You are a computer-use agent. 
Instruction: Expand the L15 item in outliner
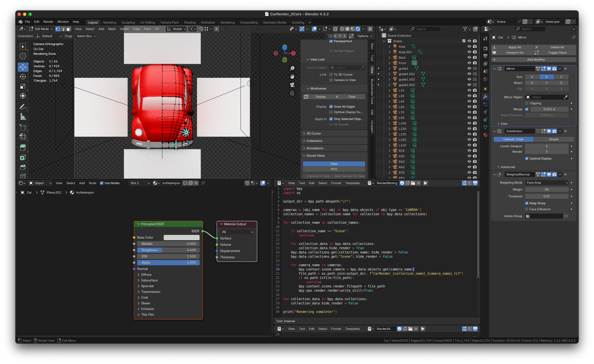[389, 90]
